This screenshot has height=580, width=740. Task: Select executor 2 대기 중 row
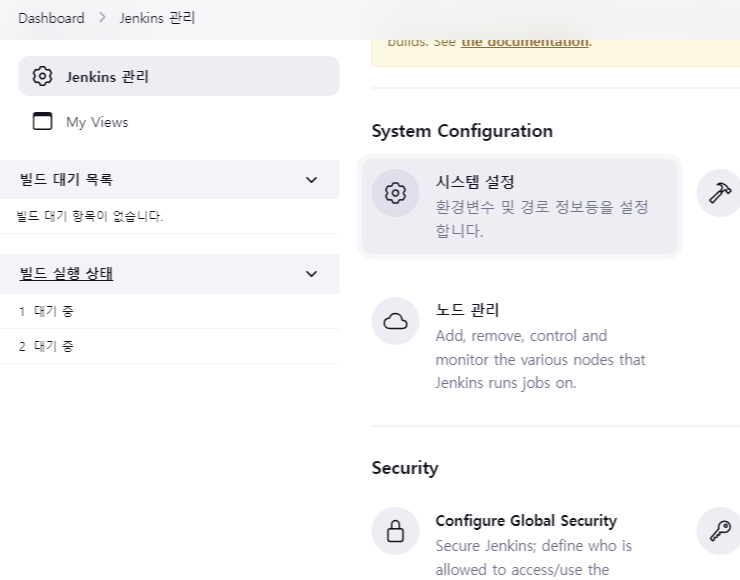coord(170,346)
